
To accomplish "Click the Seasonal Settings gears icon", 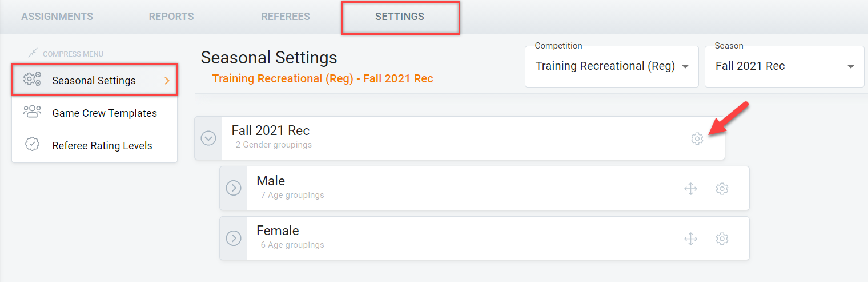I will 32,80.
